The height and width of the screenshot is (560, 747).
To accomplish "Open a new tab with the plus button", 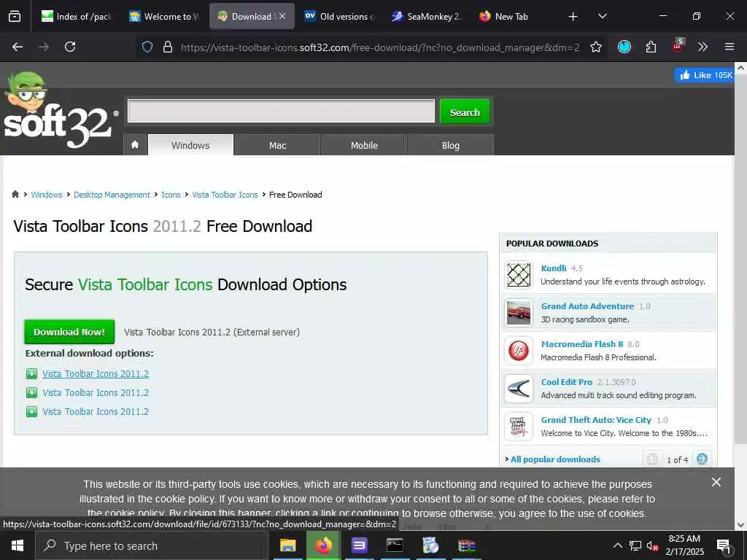I will pyautogui.click(x=573, y=17).
